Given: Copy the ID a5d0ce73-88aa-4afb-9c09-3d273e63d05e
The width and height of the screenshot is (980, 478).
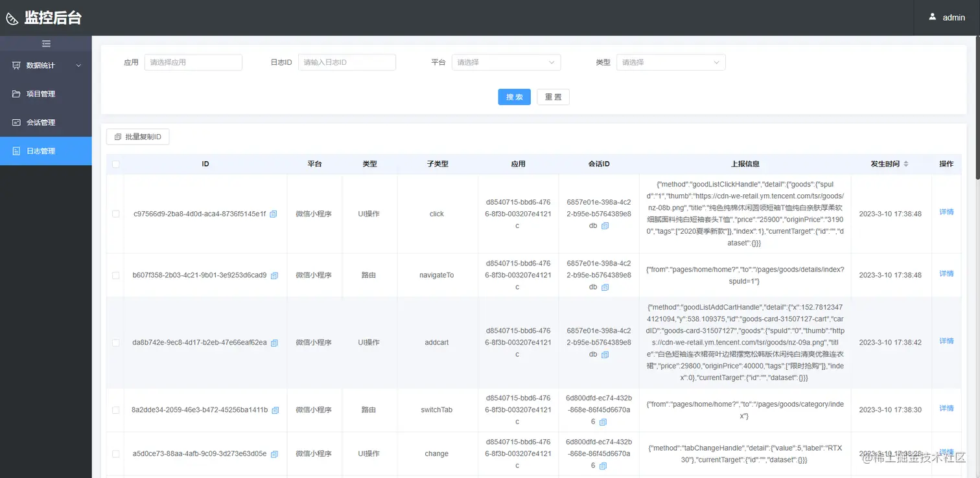Looking at the screenshot, I should pos(274,454).
